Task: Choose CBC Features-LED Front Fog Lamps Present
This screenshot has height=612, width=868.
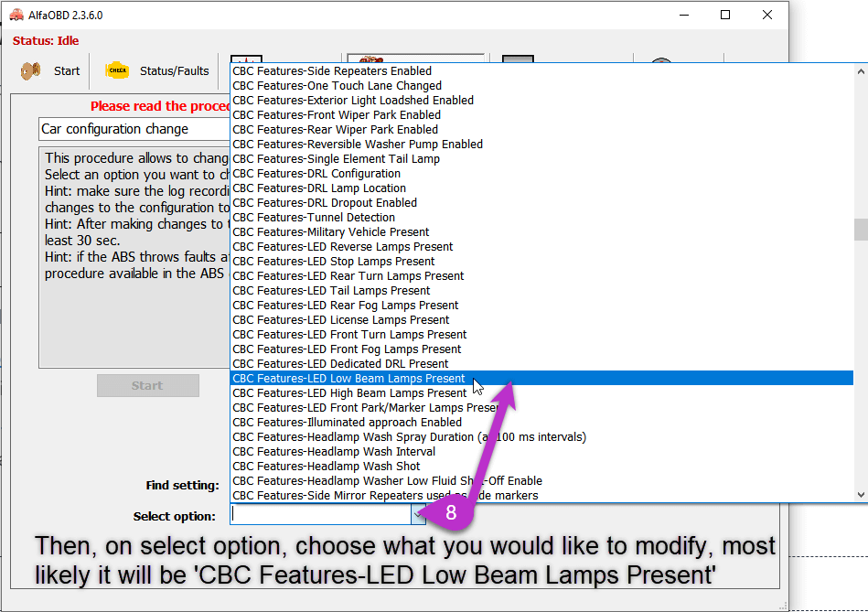Action: [541, 349]
